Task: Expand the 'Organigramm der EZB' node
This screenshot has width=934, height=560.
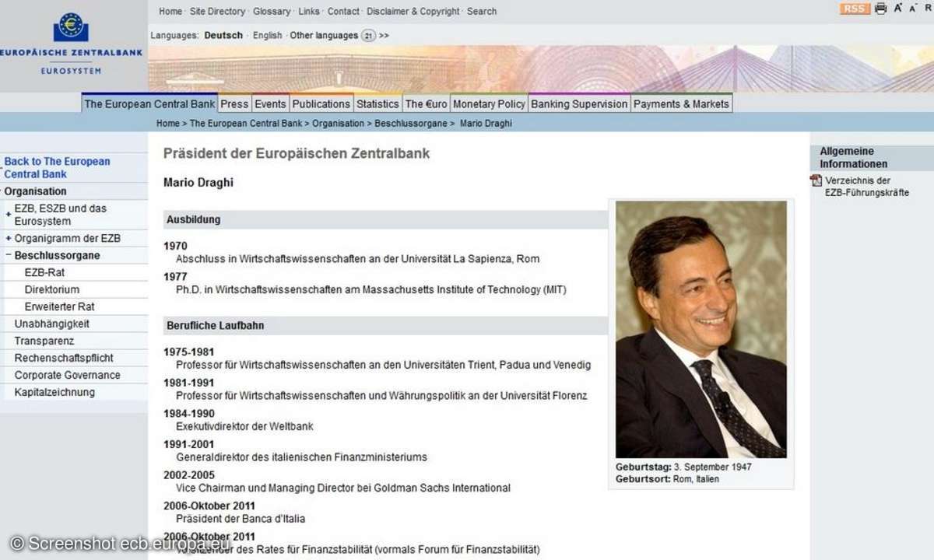Action: point(9,239)
